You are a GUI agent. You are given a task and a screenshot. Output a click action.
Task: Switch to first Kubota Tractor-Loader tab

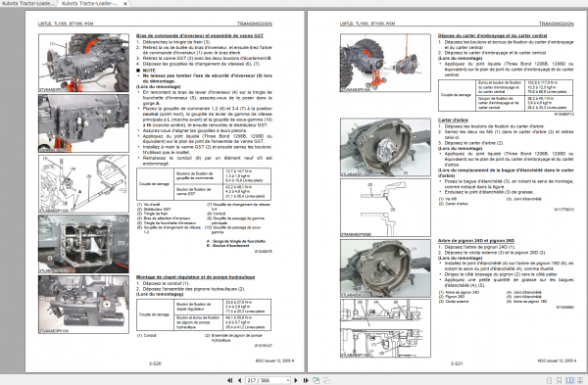pos(27,3)
